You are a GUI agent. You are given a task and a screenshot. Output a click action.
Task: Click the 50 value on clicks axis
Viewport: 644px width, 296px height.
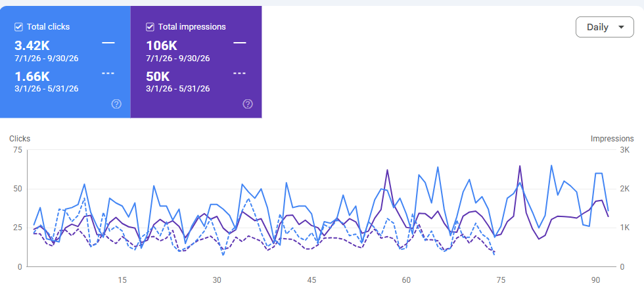[x=17, y=189]
